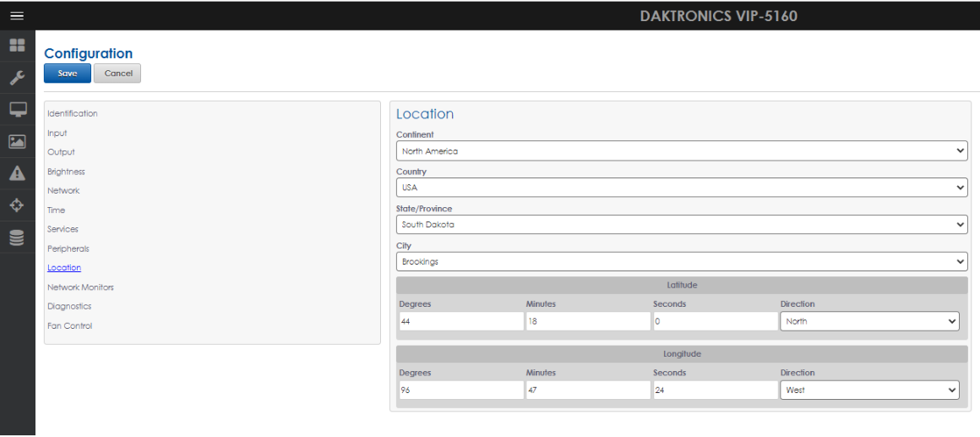Click the monitor display icon in sidebar
The width and height of the screenshot is (980, 437).
(x=17, y=110)
